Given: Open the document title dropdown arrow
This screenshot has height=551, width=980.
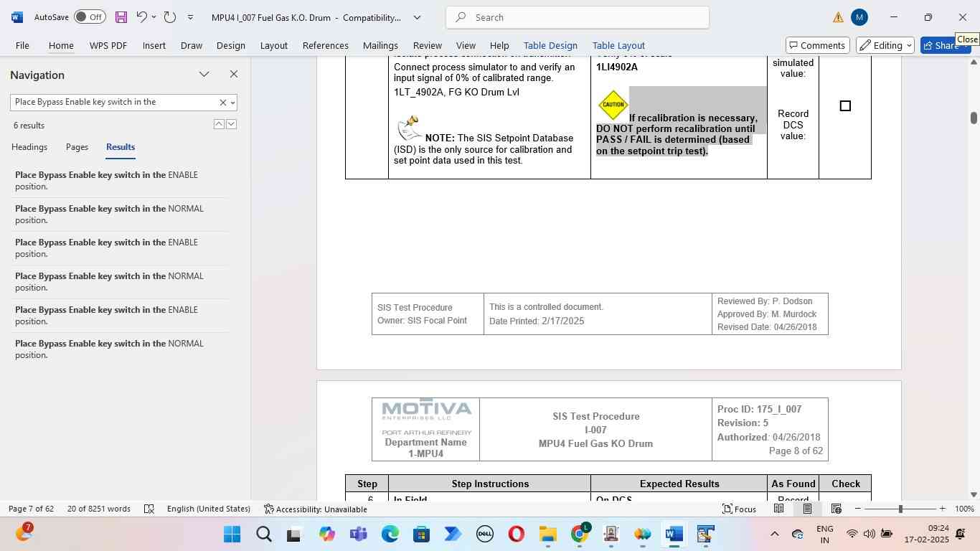Looking at the screenshot, I should [x=418, y=17].
